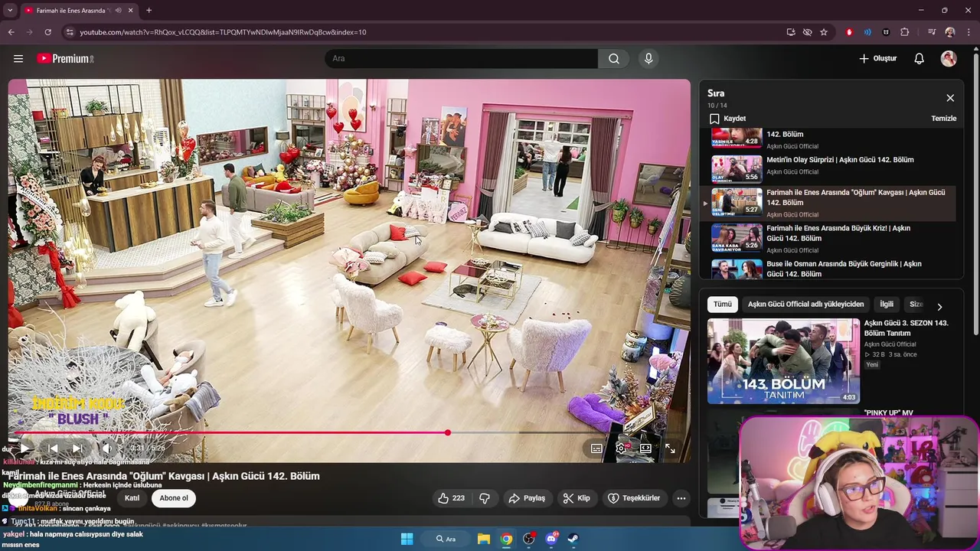The height and width of the screenshot is (551, 980).
Task: Open OBS Studio from taskbar
Action: 529,539
